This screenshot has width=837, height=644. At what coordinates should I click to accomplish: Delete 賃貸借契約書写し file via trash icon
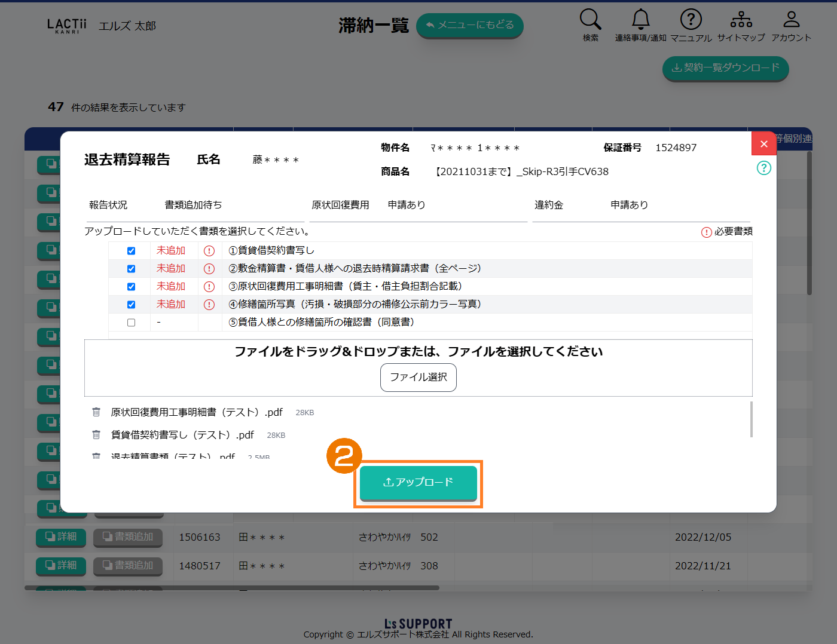coord(96,435)
